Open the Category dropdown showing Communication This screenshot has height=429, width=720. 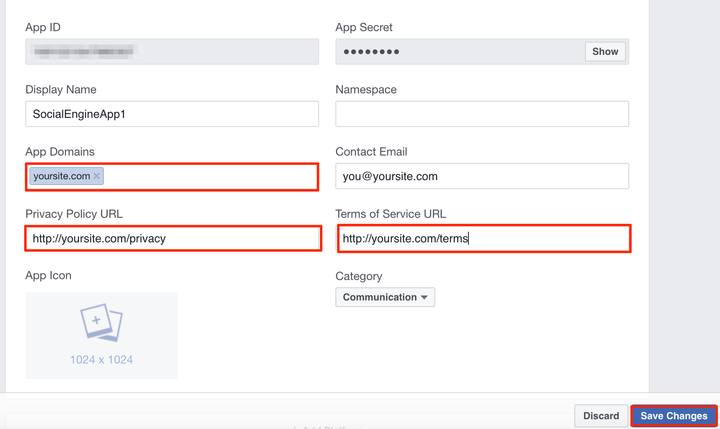pyautogui.click(x=385, y=297)
